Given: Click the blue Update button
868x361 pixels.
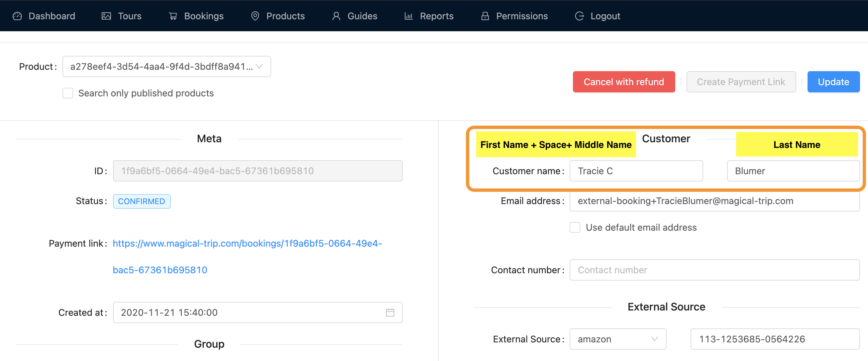Looking at the screenshot, I should click(x=833, y=82).
